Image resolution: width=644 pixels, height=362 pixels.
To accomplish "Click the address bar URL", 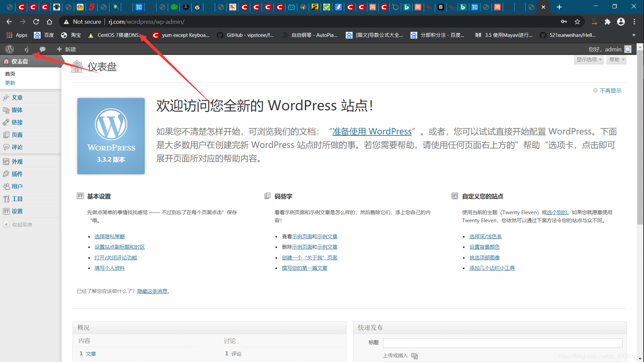I will pyautogui.click(x=146, y=22).
